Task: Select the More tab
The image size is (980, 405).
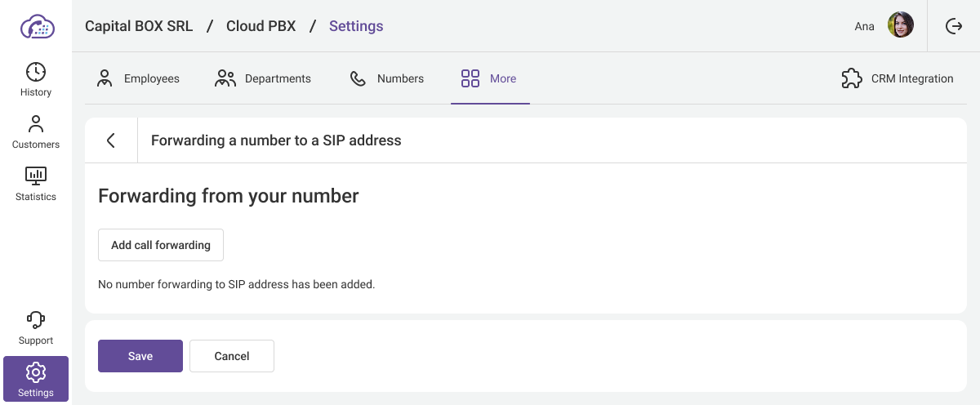Action: pos(489,78)
